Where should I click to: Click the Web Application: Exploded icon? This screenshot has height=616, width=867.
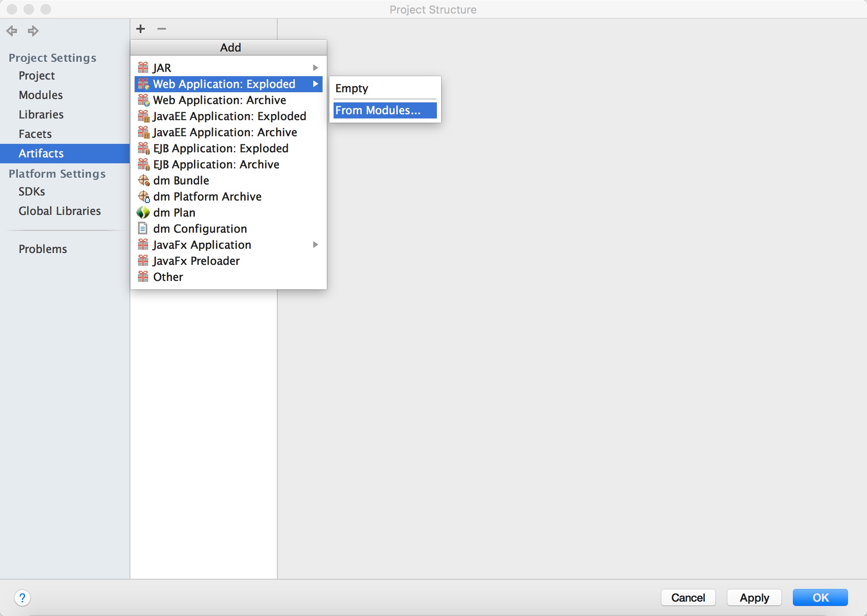tap(144, 84)
